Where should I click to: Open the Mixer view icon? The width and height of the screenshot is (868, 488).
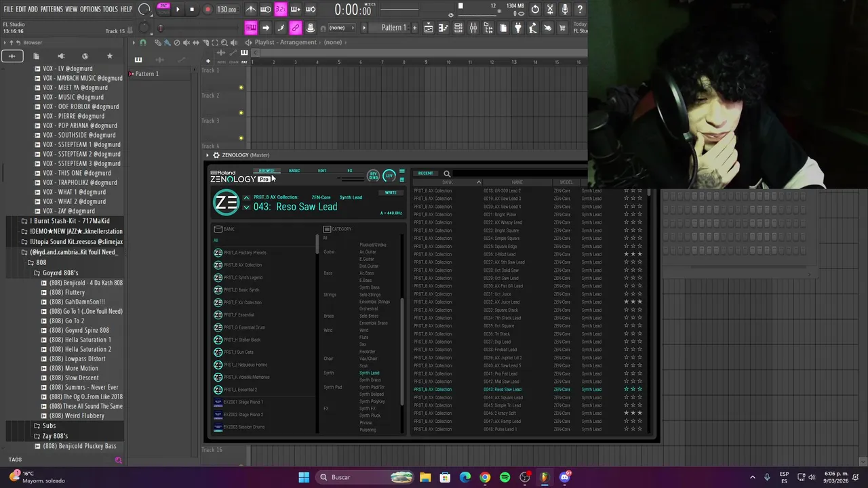point(473,28)
